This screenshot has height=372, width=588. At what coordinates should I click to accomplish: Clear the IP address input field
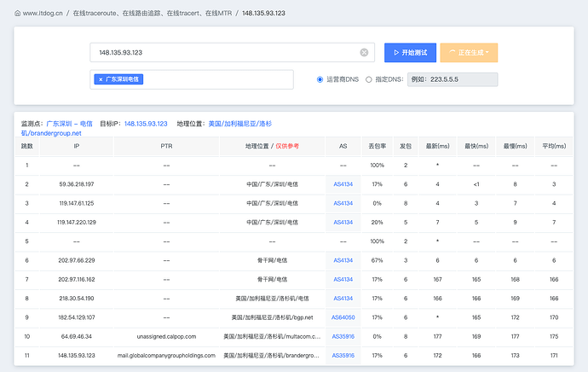364,53
